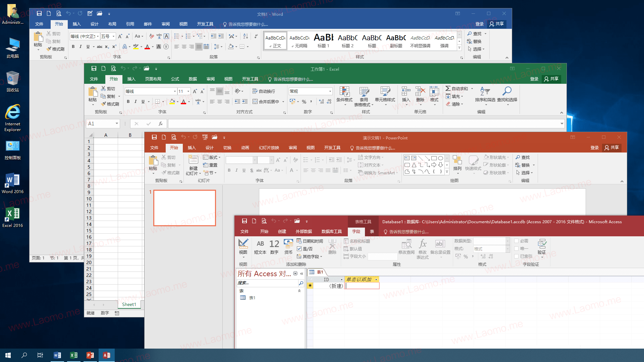
Task: Toggle the Indexed checkbox in Access
Action: click(517, 256)
